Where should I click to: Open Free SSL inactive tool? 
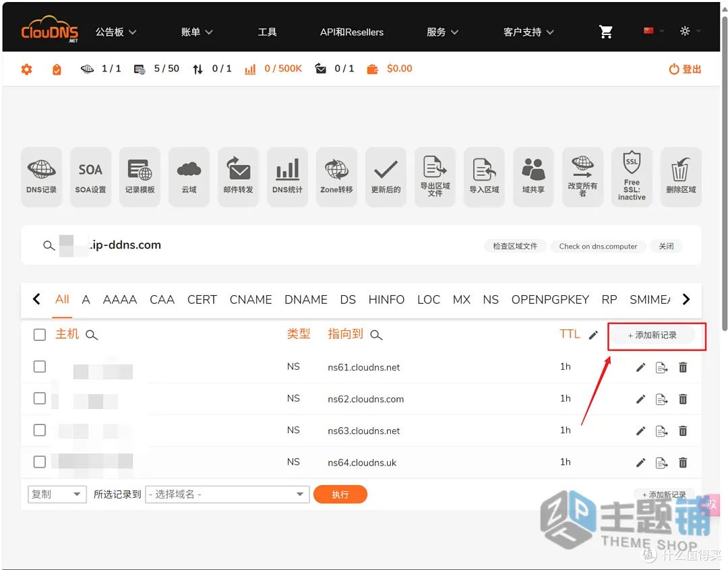(x=632, y=177)
